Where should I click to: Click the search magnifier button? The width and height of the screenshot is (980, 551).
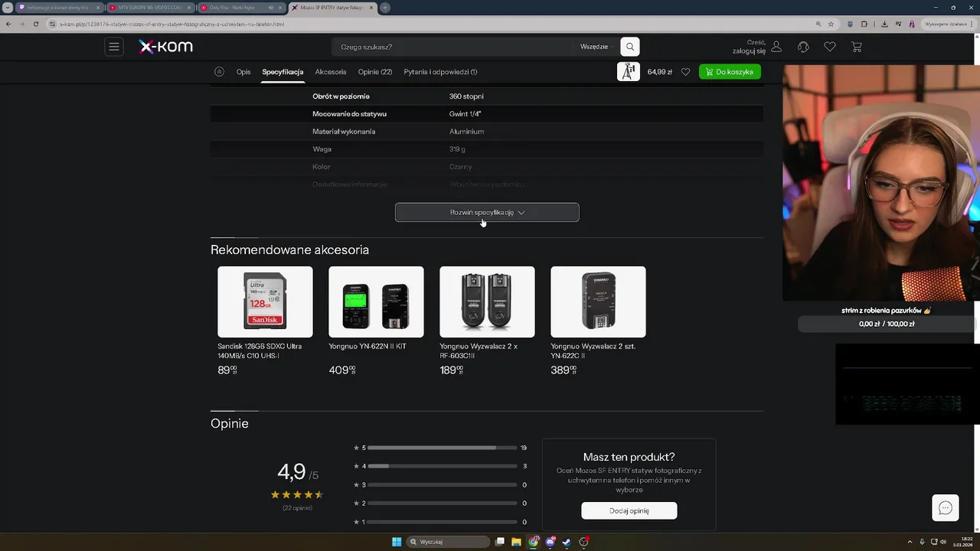[x=630, y=47]
